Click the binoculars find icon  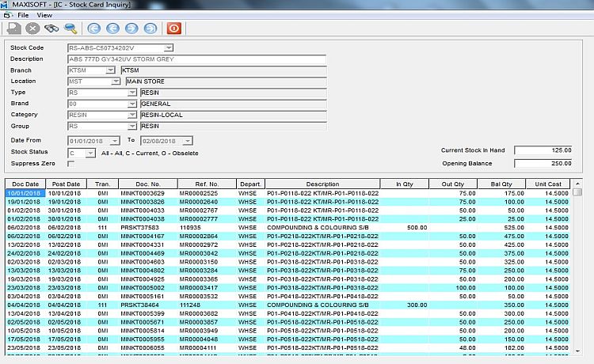coord(51,28)
